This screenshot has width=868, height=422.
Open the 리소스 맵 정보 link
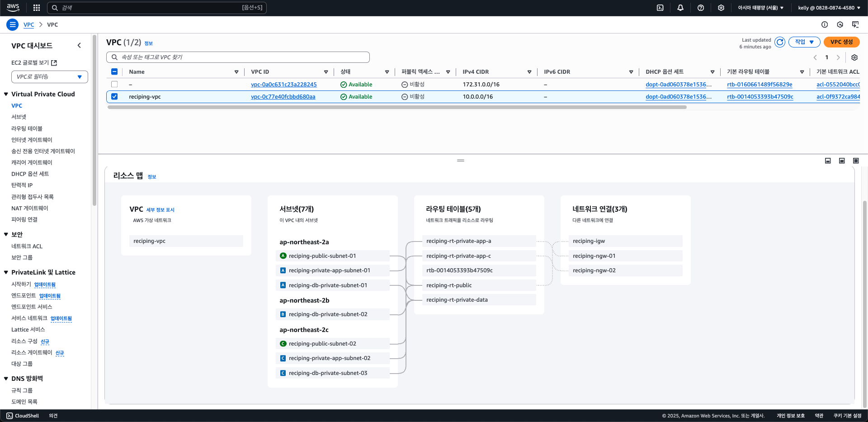click(x=152, y=177)
